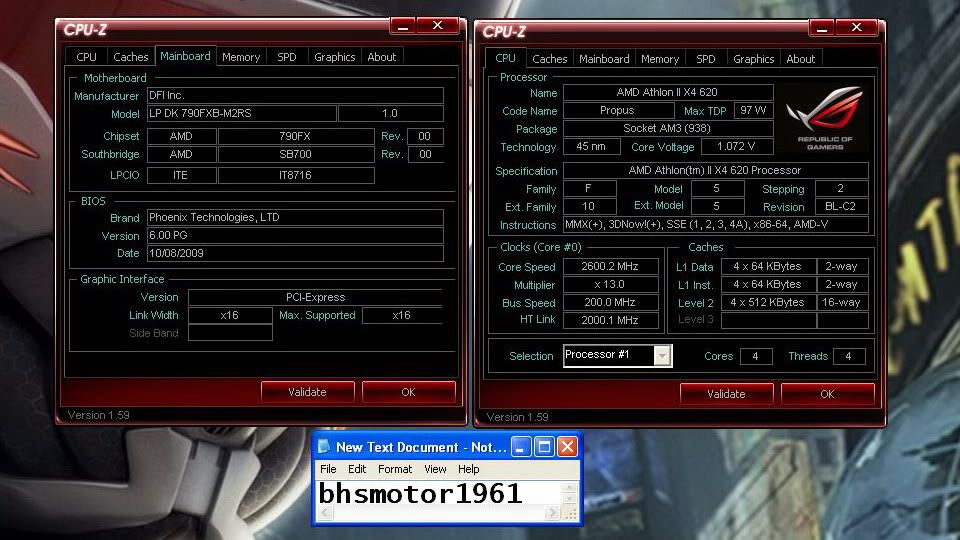Screen dimensions: 960x540
Task: Click the BIOS date 10/08/2009
Action: click(295, 253)
